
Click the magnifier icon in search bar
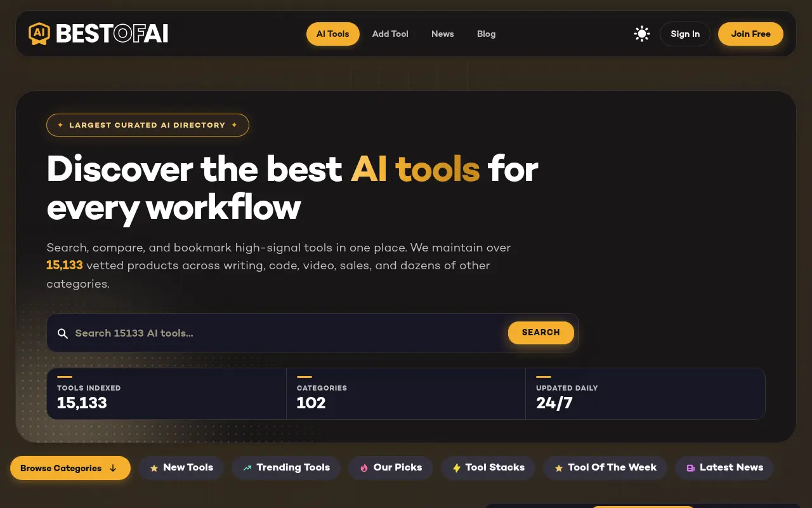pos(63,333)
